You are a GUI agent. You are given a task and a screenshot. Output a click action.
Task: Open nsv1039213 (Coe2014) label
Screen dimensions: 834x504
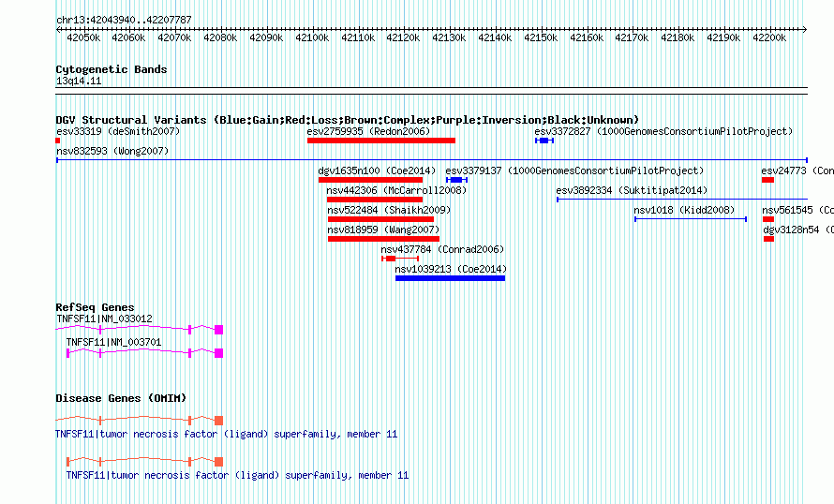coord(451,269)
